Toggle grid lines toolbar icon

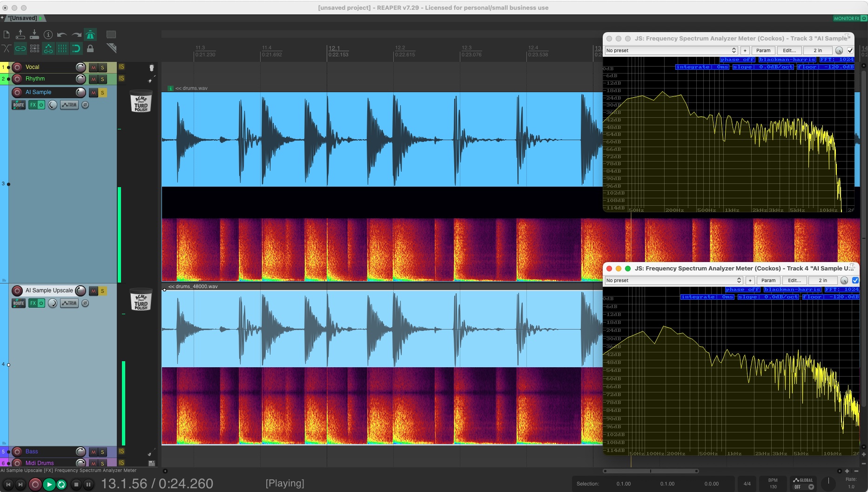62,48
